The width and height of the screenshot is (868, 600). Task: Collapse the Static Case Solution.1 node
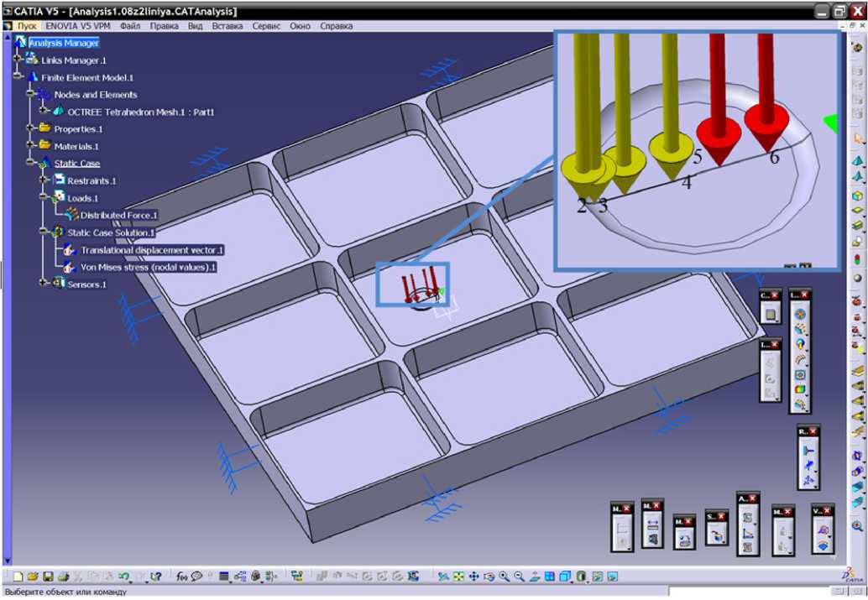[42, 232]
